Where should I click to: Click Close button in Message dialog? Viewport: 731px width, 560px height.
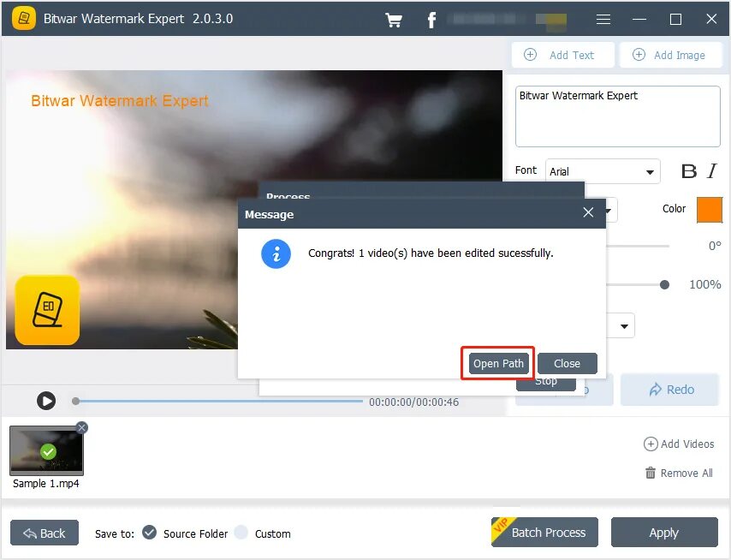(567, 363)
